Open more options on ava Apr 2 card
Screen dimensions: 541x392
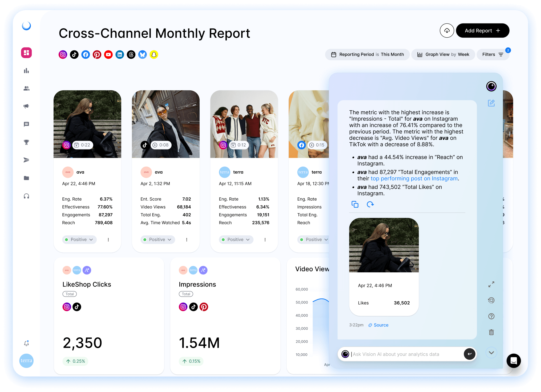[x=187, y=240]
